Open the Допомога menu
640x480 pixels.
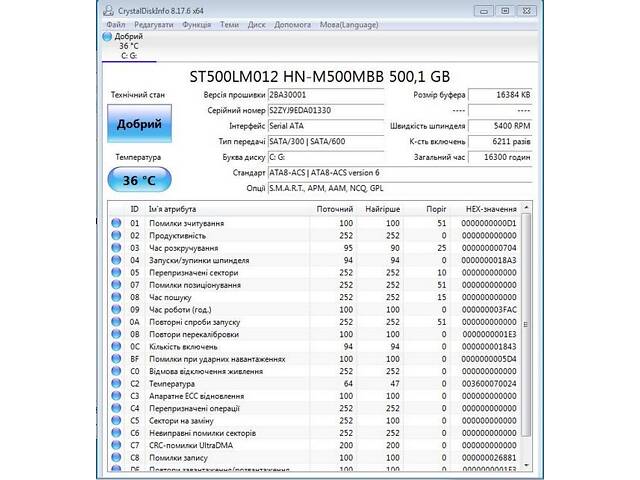pyautogui.click(x=292, y=24)
